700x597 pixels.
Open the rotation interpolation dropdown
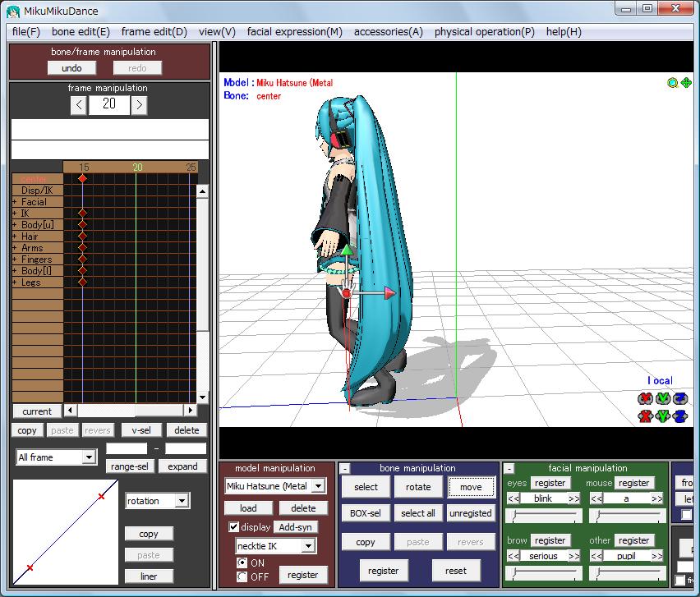tap(182, 501)
